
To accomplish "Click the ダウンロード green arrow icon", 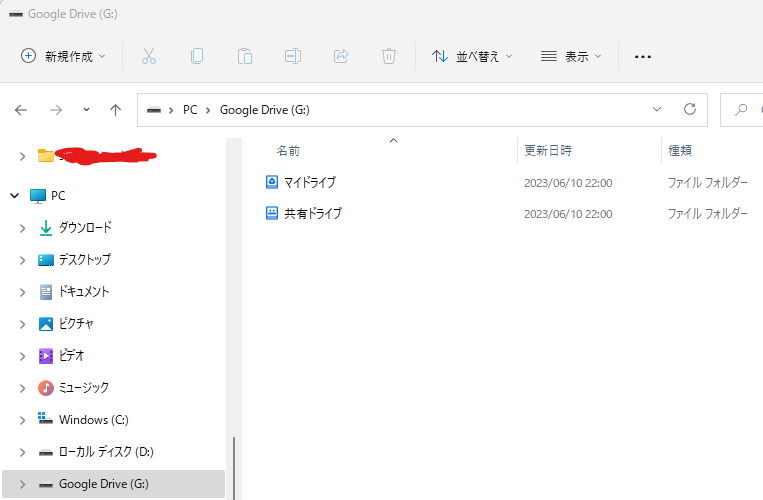I will coord(46,228).
